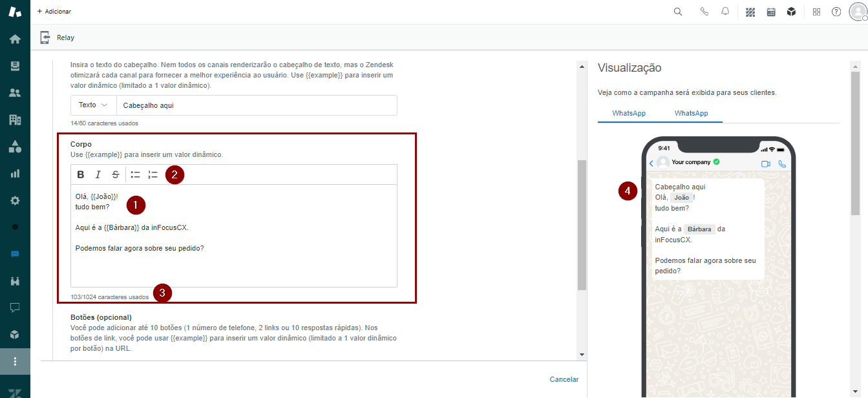Insert a bulleted list
The width and height of the screenshot is (868, 398).
click(x=136, y=174)
